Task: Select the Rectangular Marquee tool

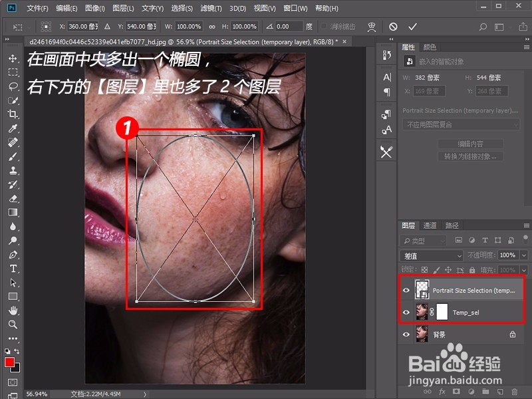Action: pos(13,72)
